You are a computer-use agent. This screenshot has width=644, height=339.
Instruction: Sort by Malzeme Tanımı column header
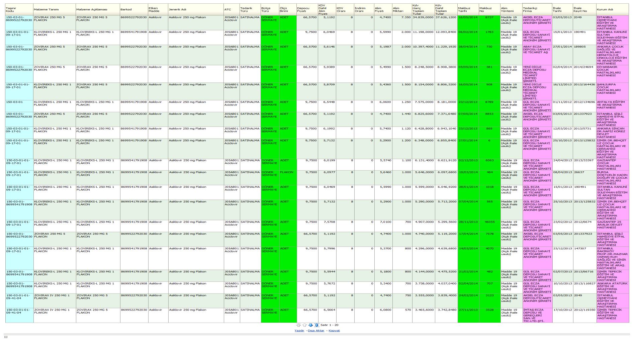click(55, 9)
